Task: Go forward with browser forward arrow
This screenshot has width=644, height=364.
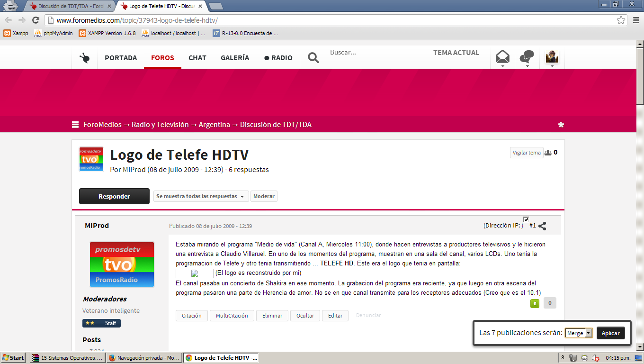Action: click(x=22, y=20)
